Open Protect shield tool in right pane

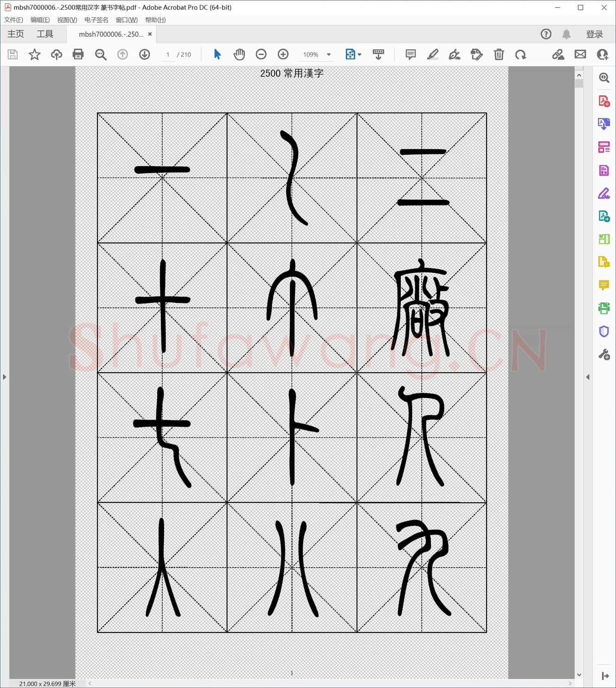pyautogui.click(x=604, y=331)
